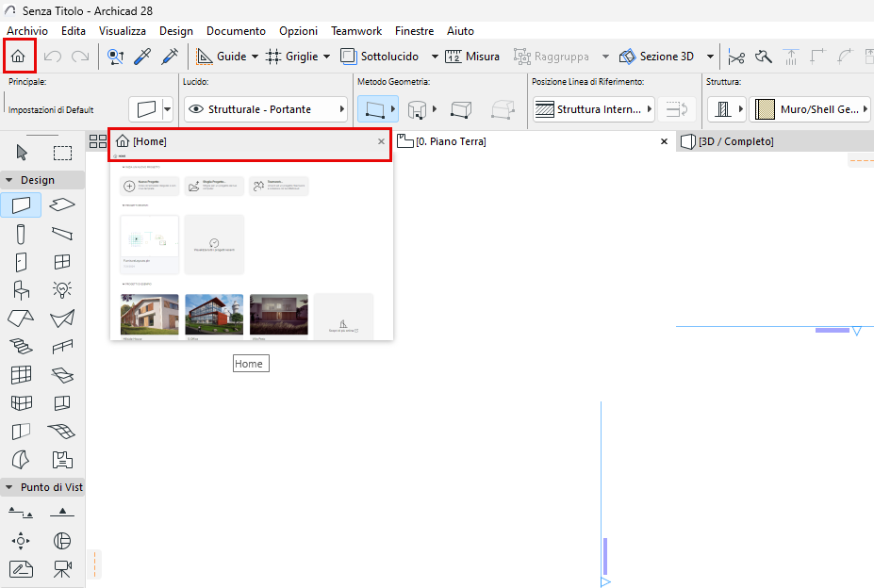Open the tab overview grid icon

pyautogui.click(x=98, y=141)
